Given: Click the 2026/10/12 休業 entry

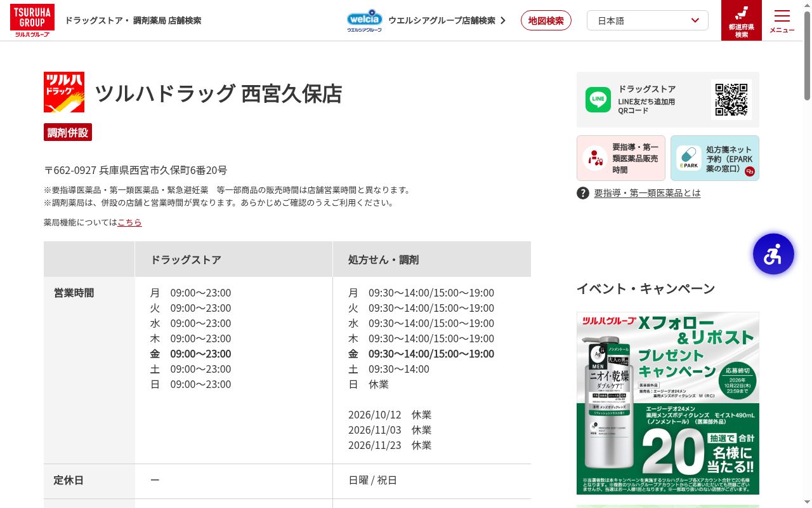Looking at the screenshot, I should (x=390, y=415).
